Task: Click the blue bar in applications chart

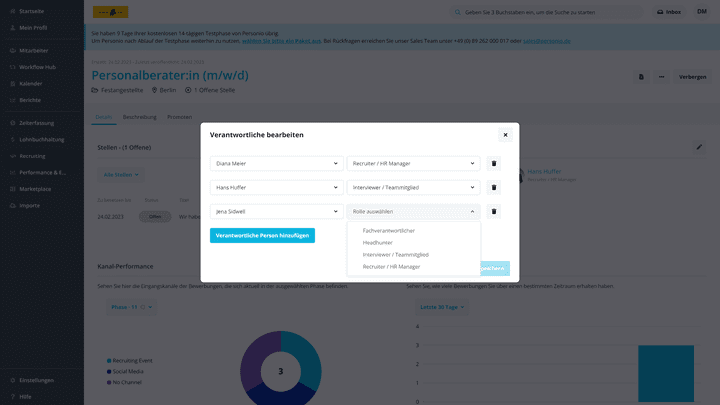Action: pos(666,374)
